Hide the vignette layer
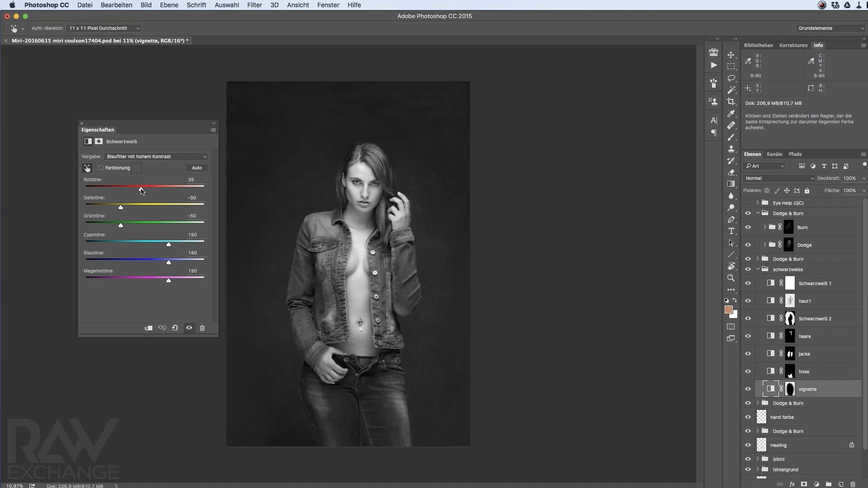Image resolution: width=868 pixels, height=488 pixels. (x=748, y=389)
